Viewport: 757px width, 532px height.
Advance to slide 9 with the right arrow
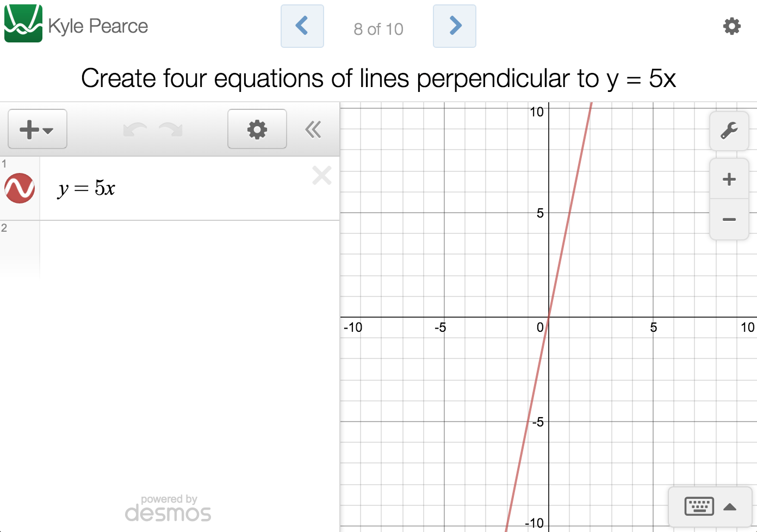[x=455, y=26]
